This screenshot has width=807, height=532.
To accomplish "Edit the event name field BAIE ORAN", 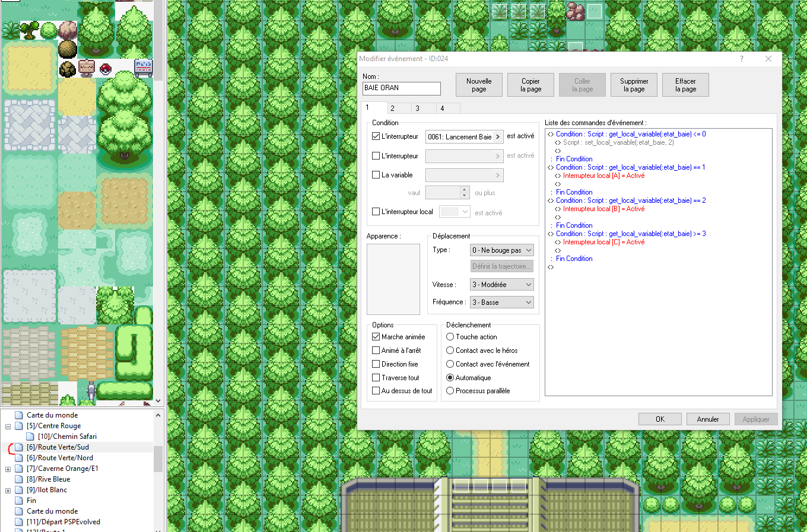I will [x=402, y=88].
